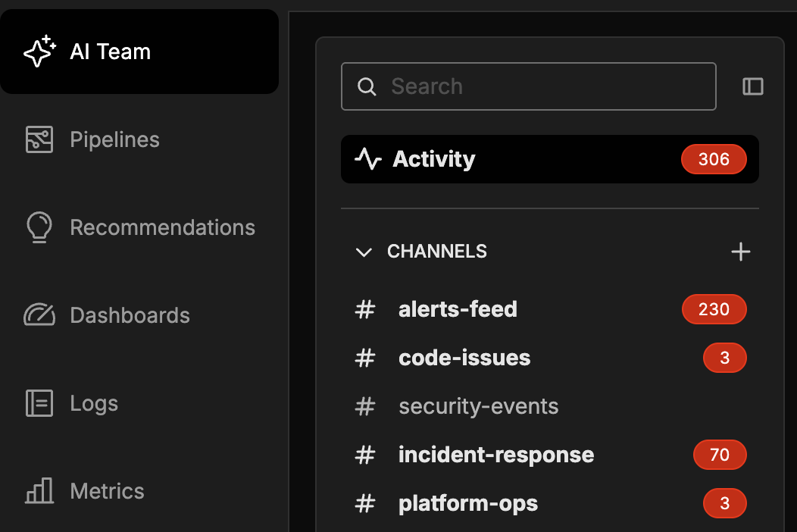Open the security-events channel
The width and height of the screenshot is (797, 532).
[478, 406]
